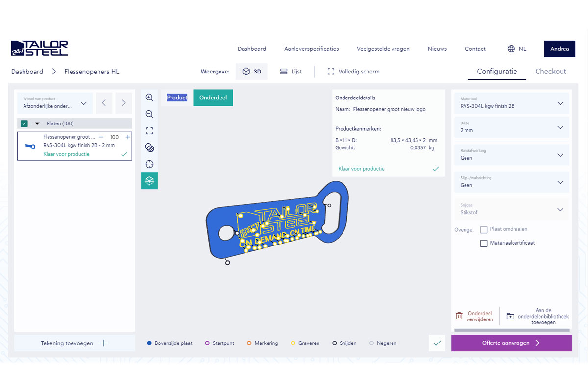588x392 pixels.
Task: Click Volledig scherm button
Action: coord(353,72)
